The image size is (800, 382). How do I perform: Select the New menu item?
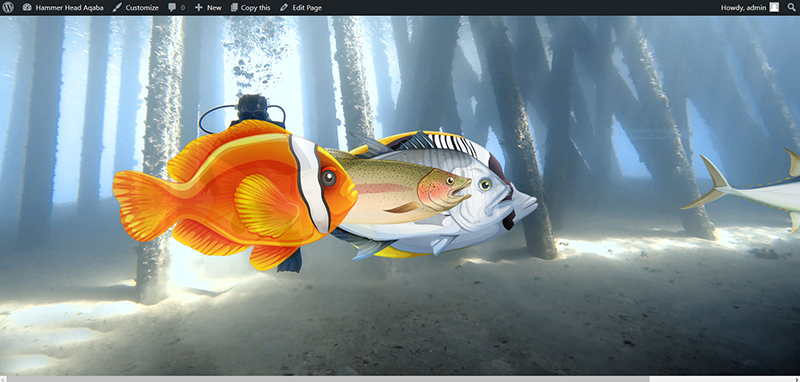point(214,8)
